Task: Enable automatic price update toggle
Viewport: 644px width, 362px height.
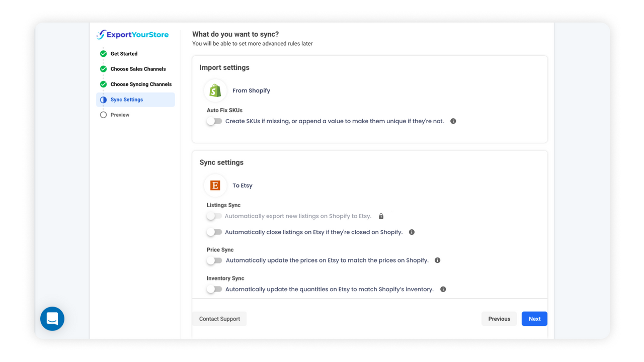Action: click(x=214, y=260)
